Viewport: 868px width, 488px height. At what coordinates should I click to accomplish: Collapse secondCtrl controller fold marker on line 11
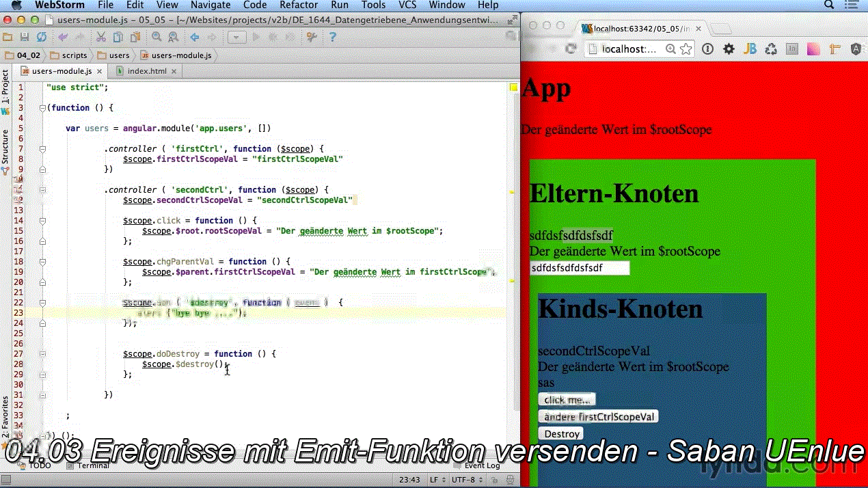42,190
